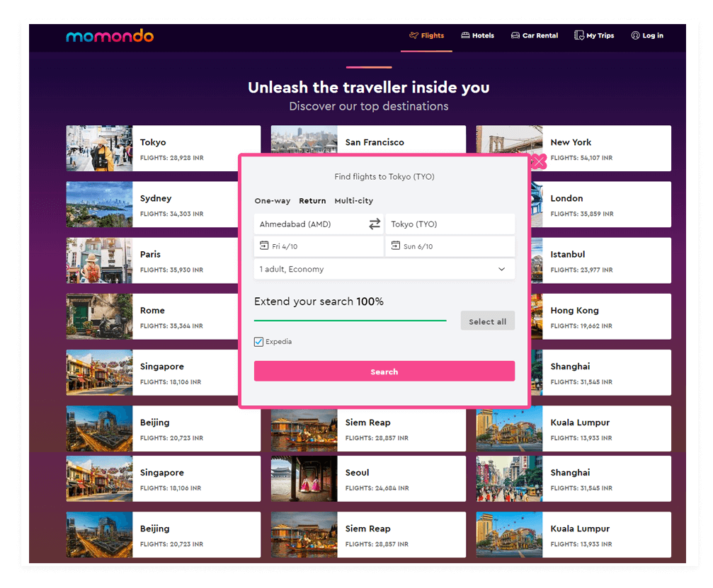
Task: Edit the Tokyo (TYO) destination field
Action: coord(450,224)
